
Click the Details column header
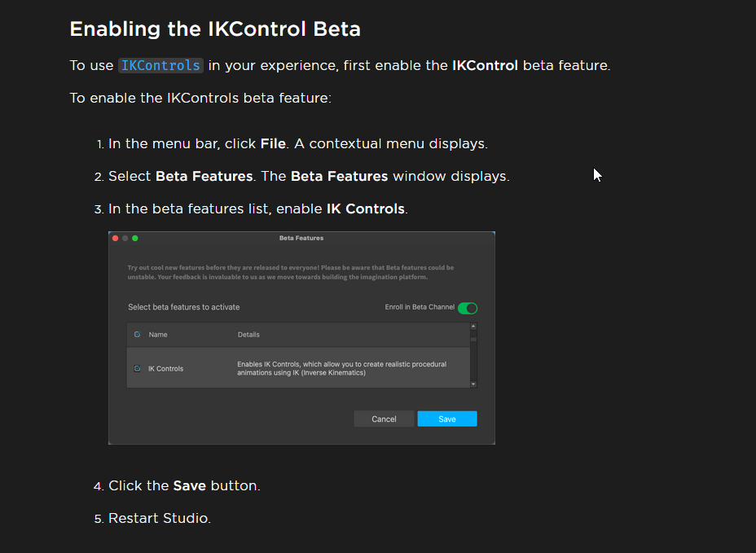248,335
